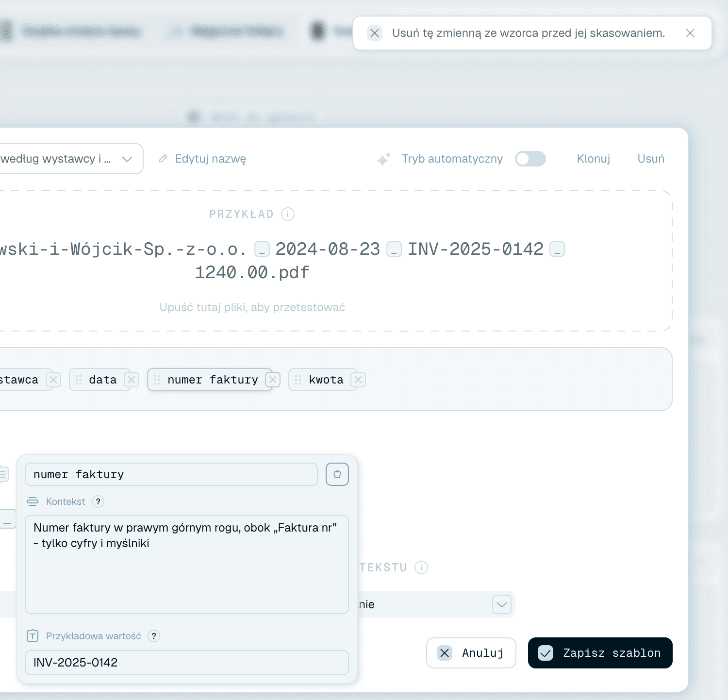Image resolution: width=728 pixels, height=700 pixels.
Task: Click the drop zone text 'Upuść tutaj pliki, aby przetestować'
Action: [x=252, y=307]
